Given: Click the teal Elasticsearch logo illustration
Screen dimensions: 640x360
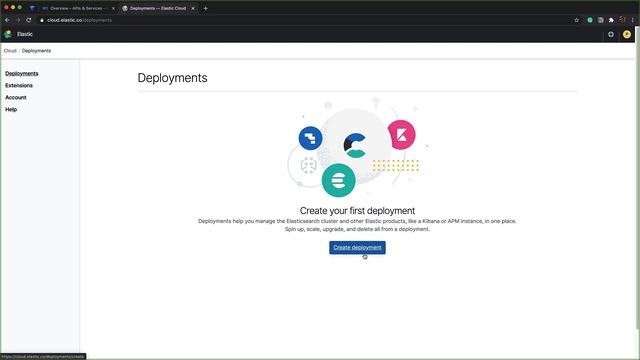Looking at the screenshot, I should click(338, 180).
